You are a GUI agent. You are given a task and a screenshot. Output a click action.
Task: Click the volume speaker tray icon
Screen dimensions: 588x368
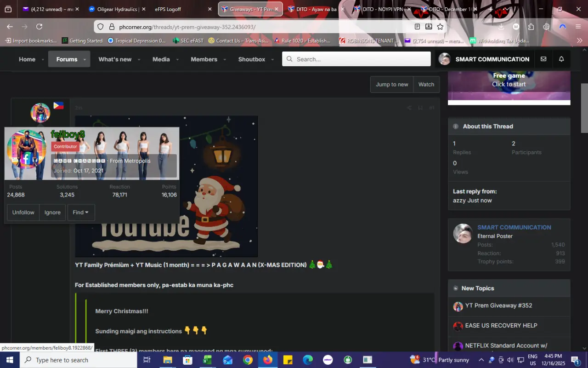[x=510, y=360]
